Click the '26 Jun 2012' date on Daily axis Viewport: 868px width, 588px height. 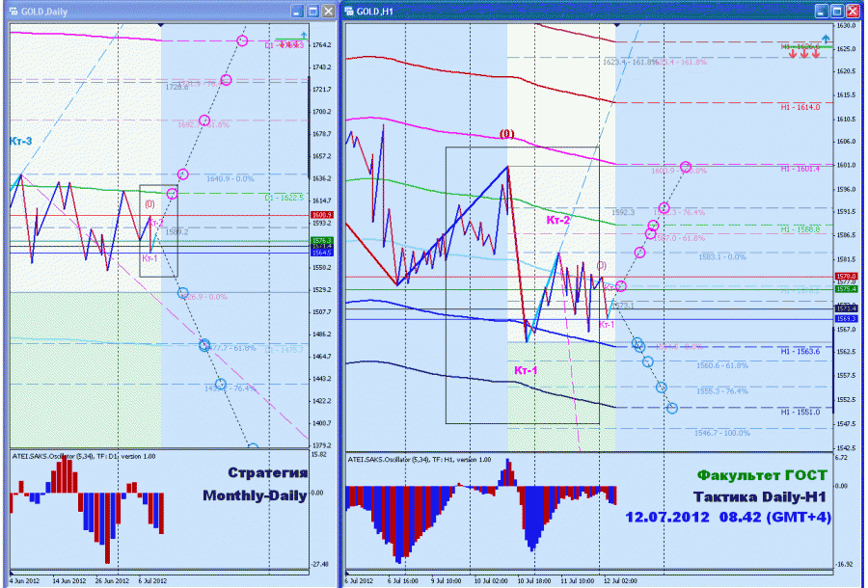pos(112,581)
